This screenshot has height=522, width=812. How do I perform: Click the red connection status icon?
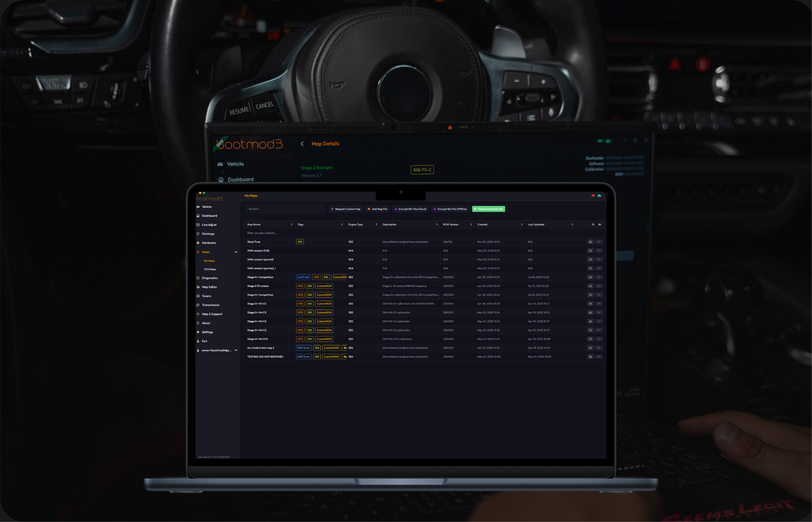pos(593,195)
